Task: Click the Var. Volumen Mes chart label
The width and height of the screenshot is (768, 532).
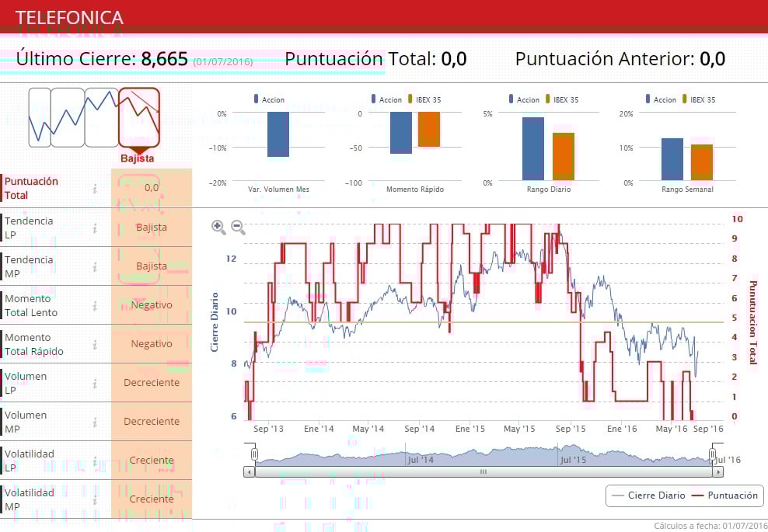Action: coord(278,190)
